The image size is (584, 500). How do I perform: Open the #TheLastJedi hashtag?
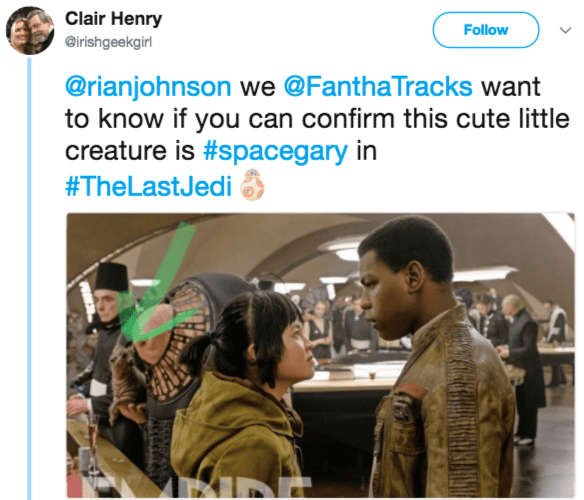click(148, 186)
